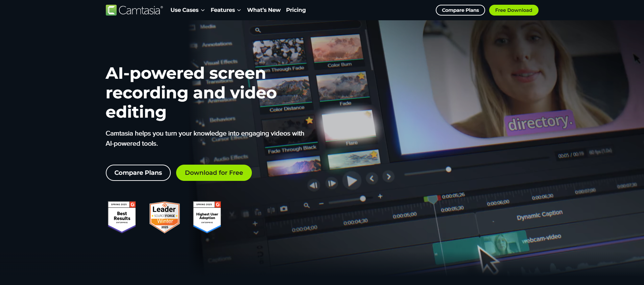Screen dimensions: 644x285
Task: Click the plus icon to zoom in the timeline
Action: (380, 196)
